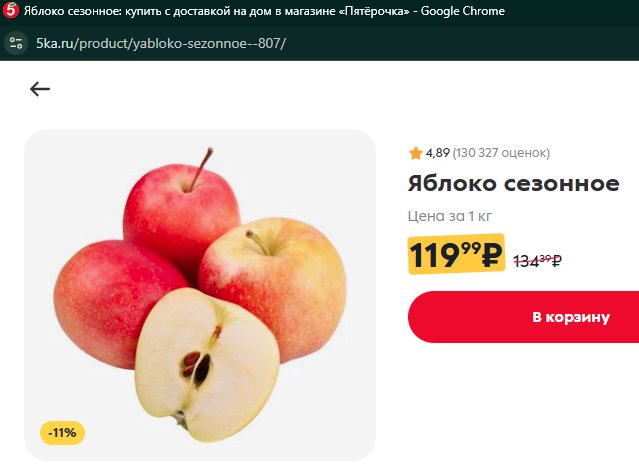Click the 4,89 rating value
The width and height of the screenshot is (639, 469).
click(x=438, y=153)
